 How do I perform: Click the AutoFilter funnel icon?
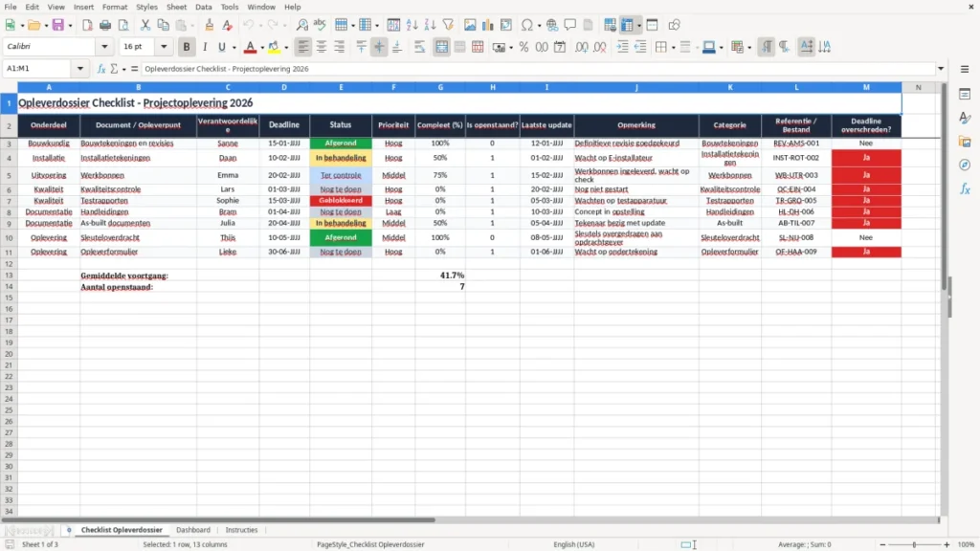448,25
